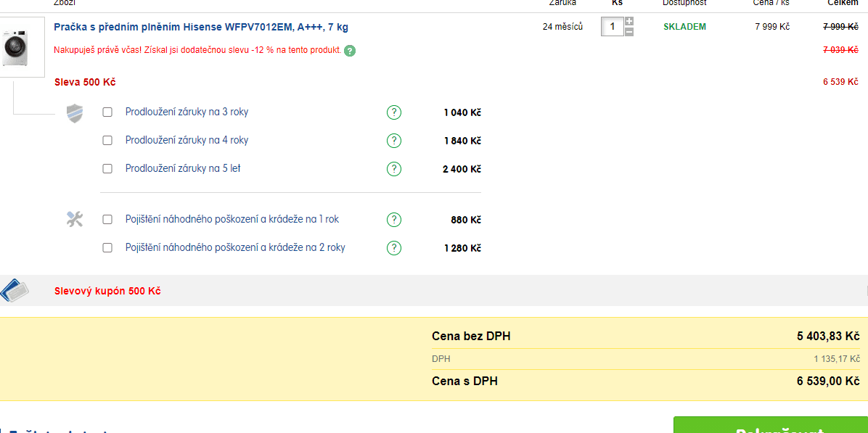This screenshot has height=433, width=868.
Task: Show help for 2-year damage and theft insurance
Action: pos(393,248)
